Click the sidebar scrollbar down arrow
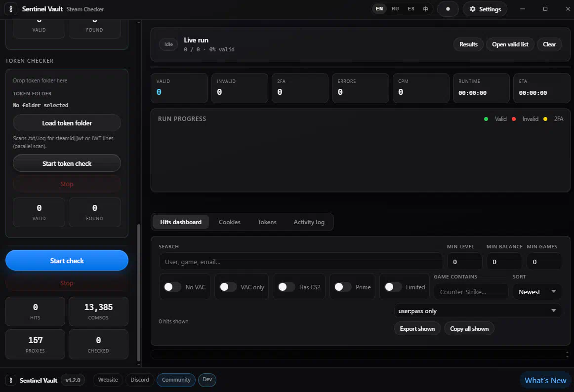Viewport: 574px width, 392px height. (x=139, y=364)
